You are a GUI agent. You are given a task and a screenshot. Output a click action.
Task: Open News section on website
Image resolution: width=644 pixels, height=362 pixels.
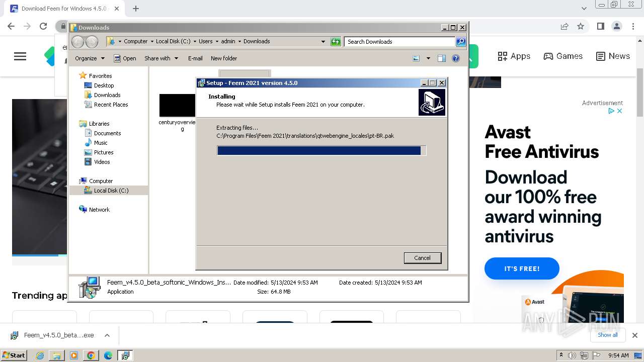coord(613,56)
